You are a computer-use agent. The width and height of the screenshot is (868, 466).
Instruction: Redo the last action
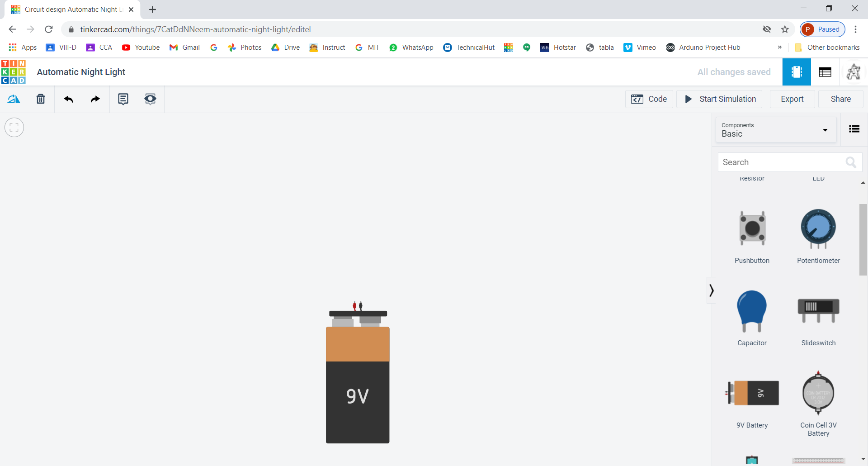[x=95, y=99]
